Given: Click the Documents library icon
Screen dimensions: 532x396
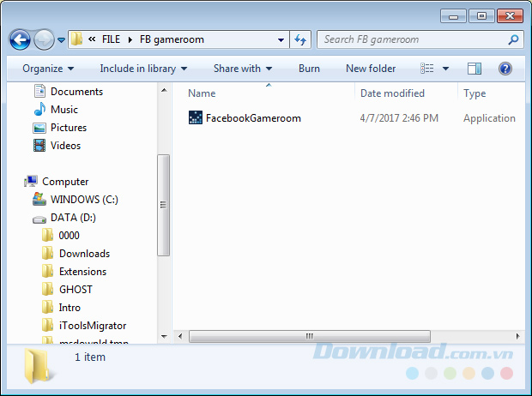Looking at the screenshot, I should click(39, 91).
